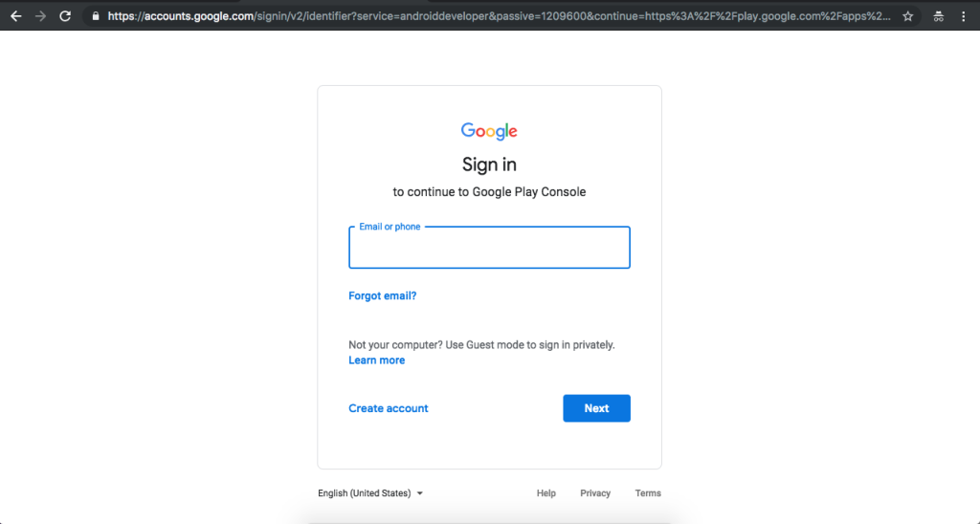This screenshot has height=524, width=980.
Task: Click the Sign in heading text
Action: [x=489, y=164]
